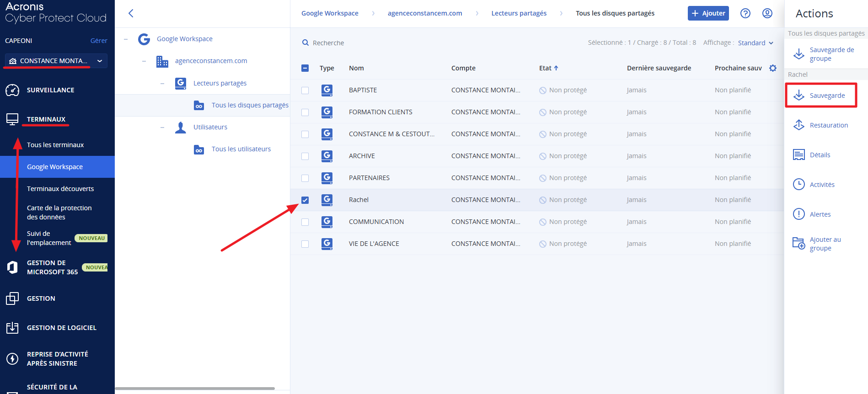Click the Ajouter au groupe folder-plus icon

pyautogui.click(x=799, y=244)
